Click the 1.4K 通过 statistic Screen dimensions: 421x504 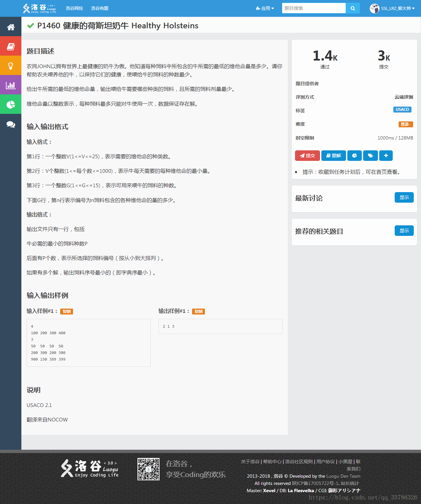(x=325, y=59)
